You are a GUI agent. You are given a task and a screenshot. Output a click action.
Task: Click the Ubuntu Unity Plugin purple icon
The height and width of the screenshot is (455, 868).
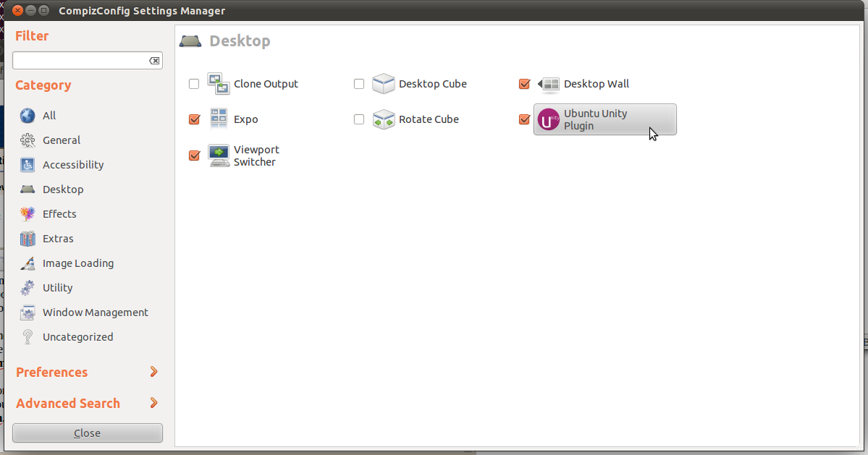coord(549,120)
